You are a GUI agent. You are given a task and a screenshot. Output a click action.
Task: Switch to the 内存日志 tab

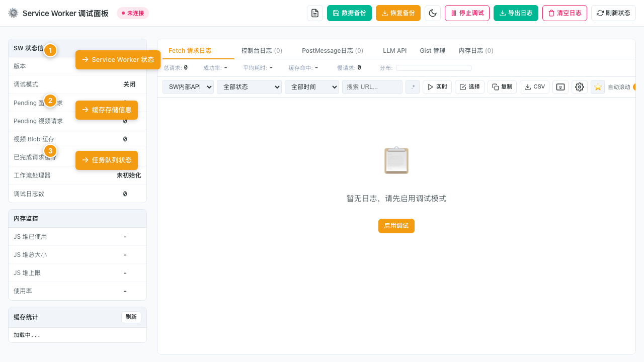(x=476, y=50)
